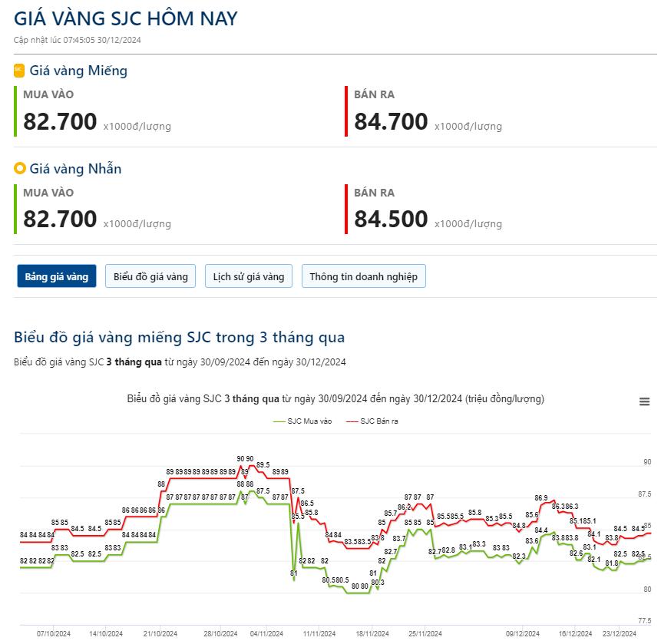Select the Bảng giá vàng tab
This screenshot has height=644, width=661.
coord(57,276)
